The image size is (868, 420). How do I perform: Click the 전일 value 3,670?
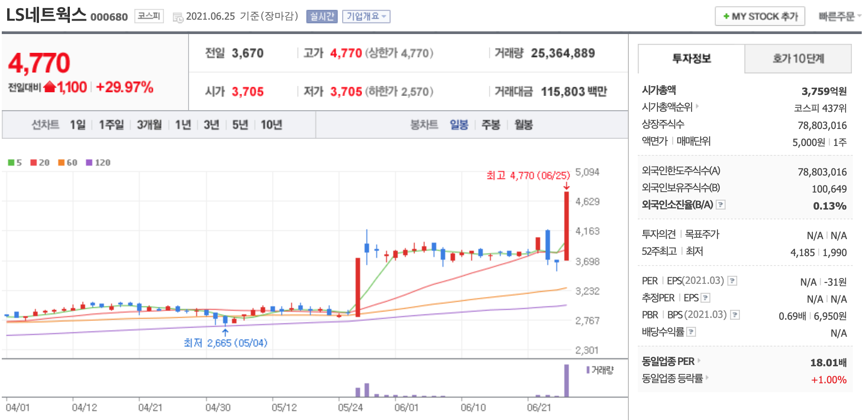point(248,53)
